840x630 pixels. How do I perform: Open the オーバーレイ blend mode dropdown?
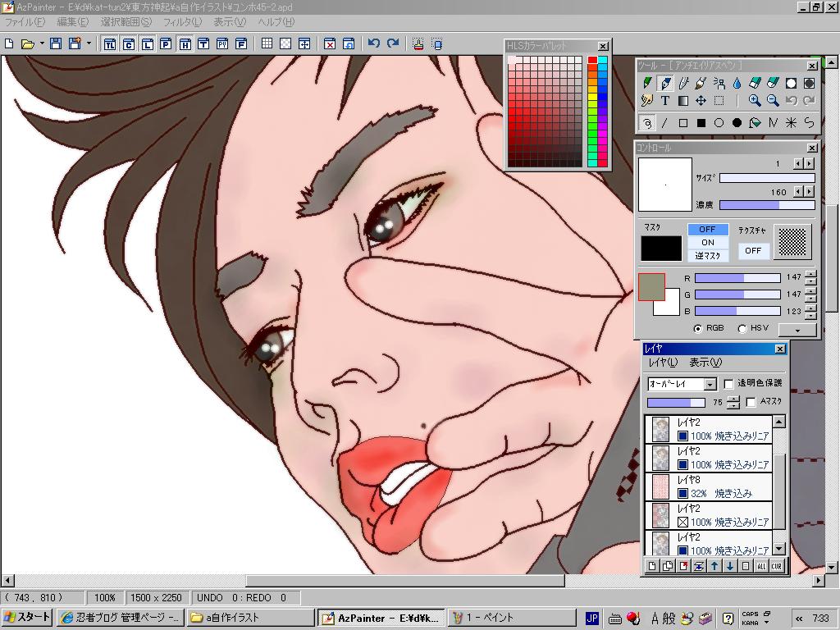[x=710, y=384]
